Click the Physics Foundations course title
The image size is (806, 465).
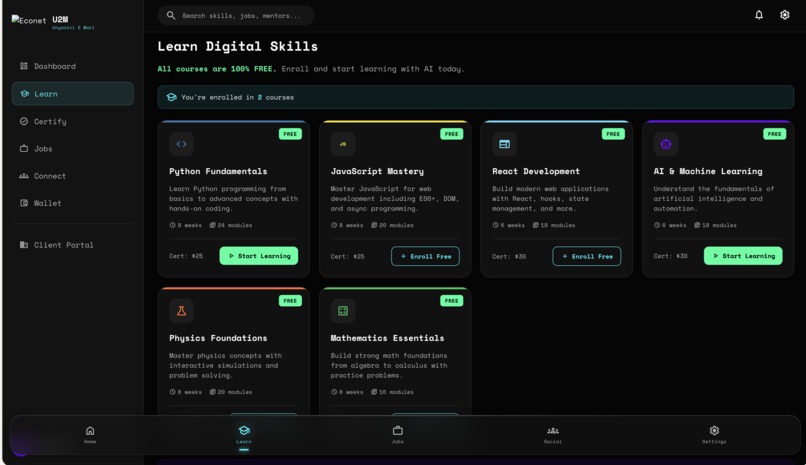click(x=218, y=338)
